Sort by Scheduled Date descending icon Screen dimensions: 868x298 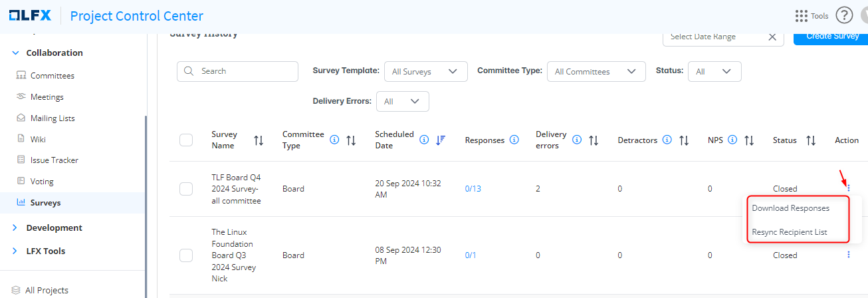(x=441, y=140)
